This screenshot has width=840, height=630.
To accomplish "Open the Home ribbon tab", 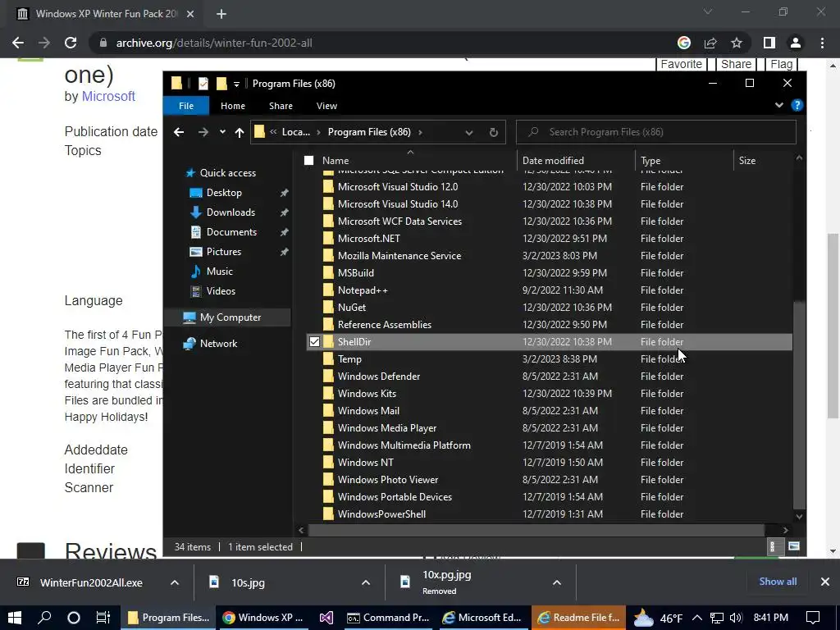I will (x=232, y=106).
